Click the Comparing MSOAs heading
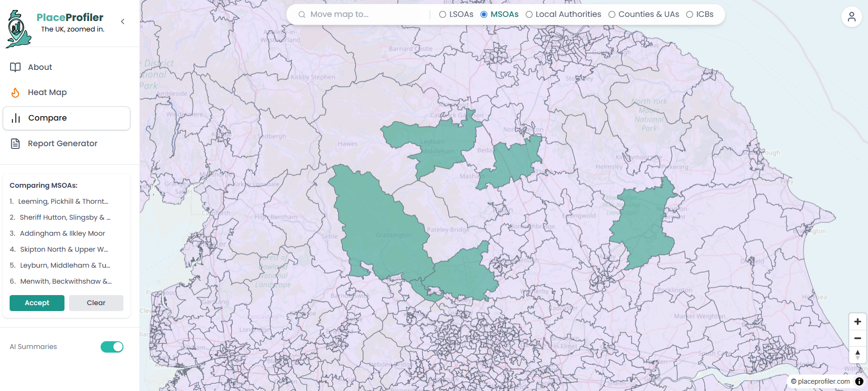868x391 pixels. click(43, 185)
